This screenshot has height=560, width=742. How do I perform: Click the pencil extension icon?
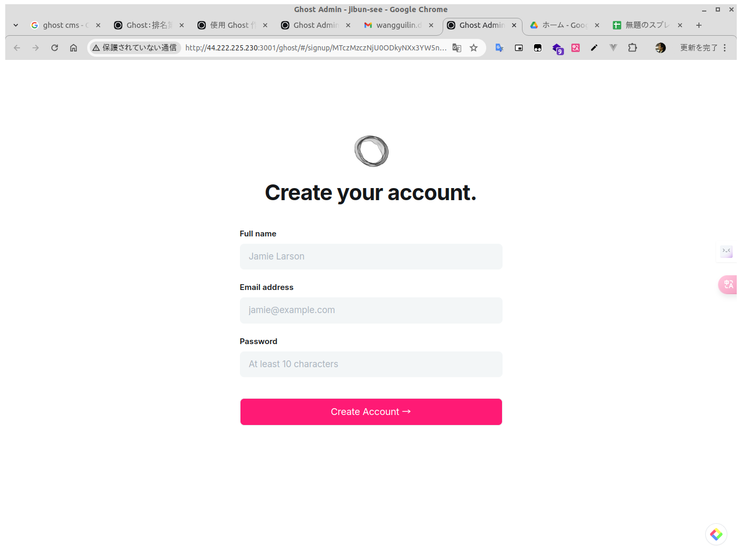point(594,48)
